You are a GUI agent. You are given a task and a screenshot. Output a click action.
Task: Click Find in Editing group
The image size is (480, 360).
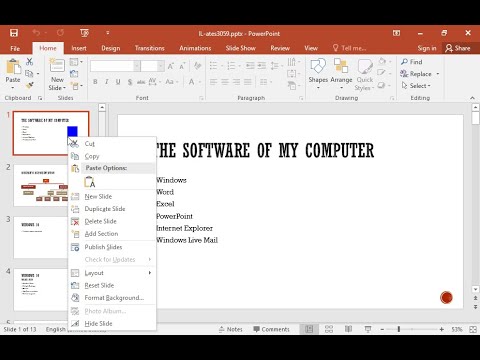click(x=412, y=62)
